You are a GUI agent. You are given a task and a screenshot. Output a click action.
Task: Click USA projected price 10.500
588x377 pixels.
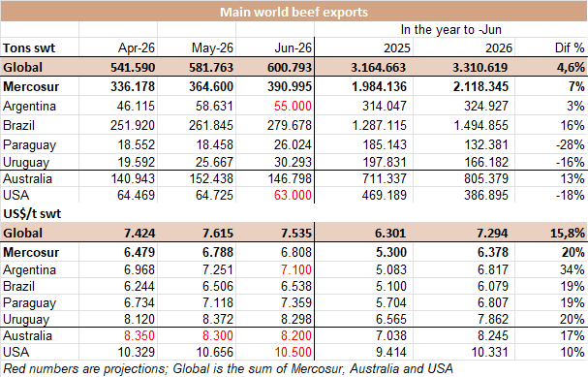[293, 352]
